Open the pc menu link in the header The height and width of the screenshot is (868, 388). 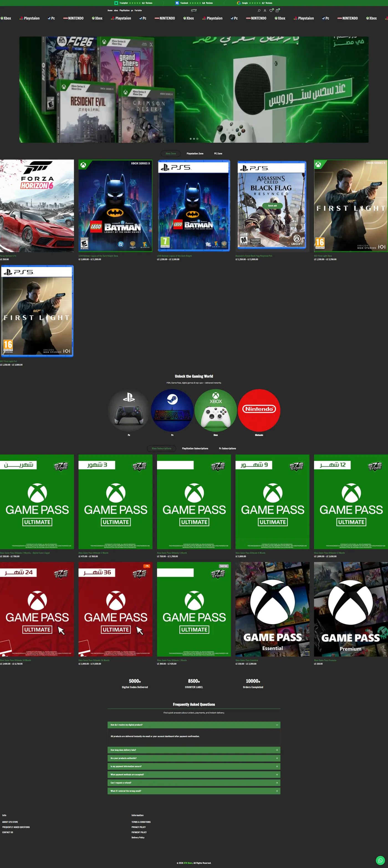tap(132, 11)
